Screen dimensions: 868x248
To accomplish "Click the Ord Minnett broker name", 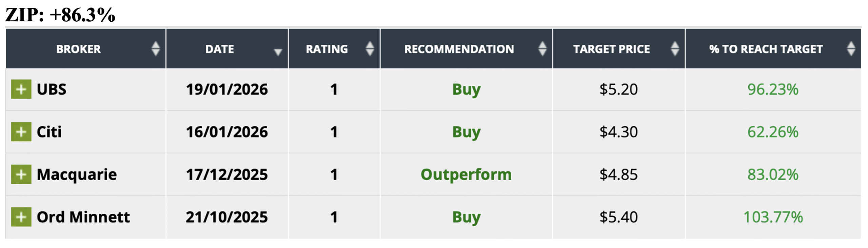I will (x=83, y=217).
